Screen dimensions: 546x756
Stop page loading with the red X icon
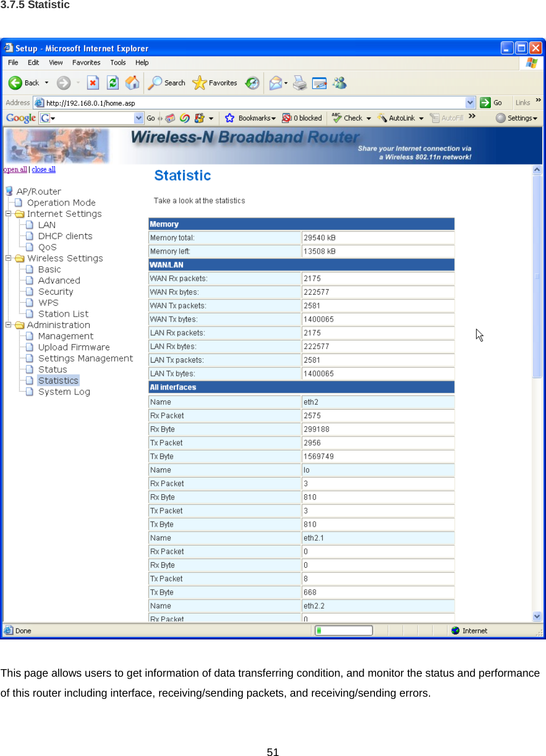pyautogui.click(x=93, y=83)
